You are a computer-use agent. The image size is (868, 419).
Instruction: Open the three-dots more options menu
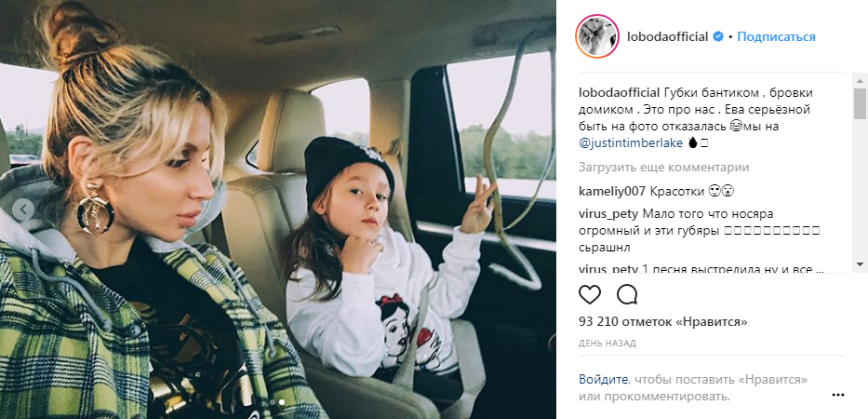837,395
